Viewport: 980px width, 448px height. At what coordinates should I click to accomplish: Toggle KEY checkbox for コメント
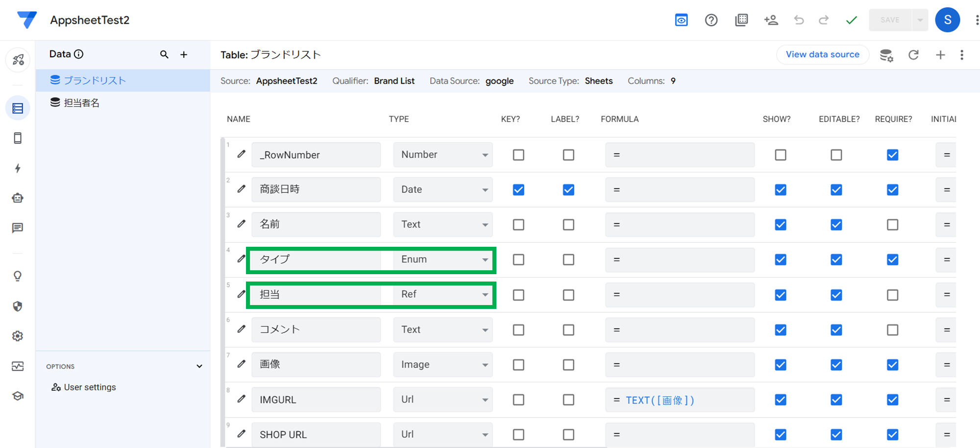(x=518, y=330)
